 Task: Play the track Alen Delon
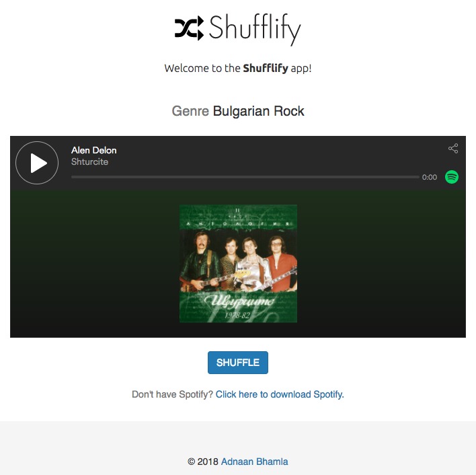tap(37, 163)
